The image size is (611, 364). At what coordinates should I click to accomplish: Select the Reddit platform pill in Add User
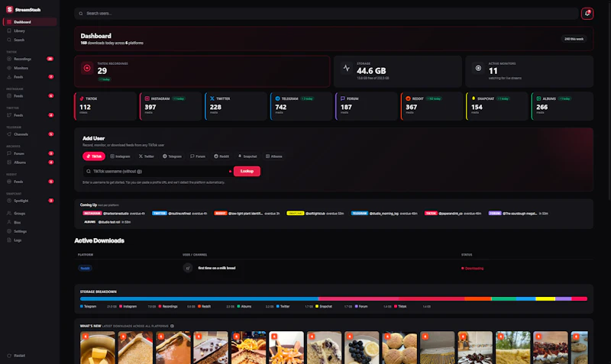point(221,156)
